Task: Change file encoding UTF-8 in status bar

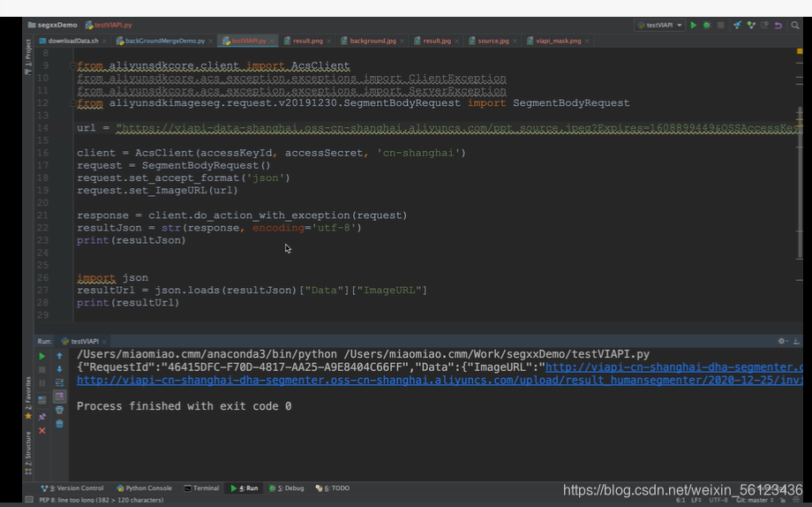Action: click(x=718, y=500)
